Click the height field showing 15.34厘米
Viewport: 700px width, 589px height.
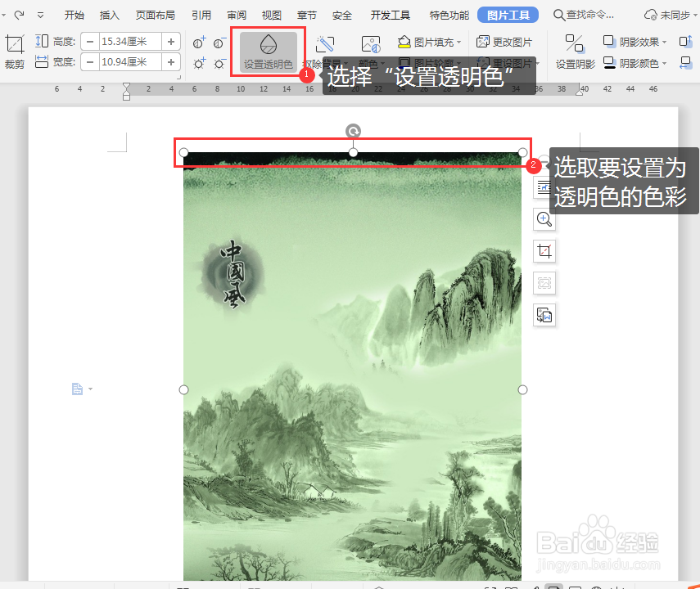pyautogui.click(x=130, y=42)
